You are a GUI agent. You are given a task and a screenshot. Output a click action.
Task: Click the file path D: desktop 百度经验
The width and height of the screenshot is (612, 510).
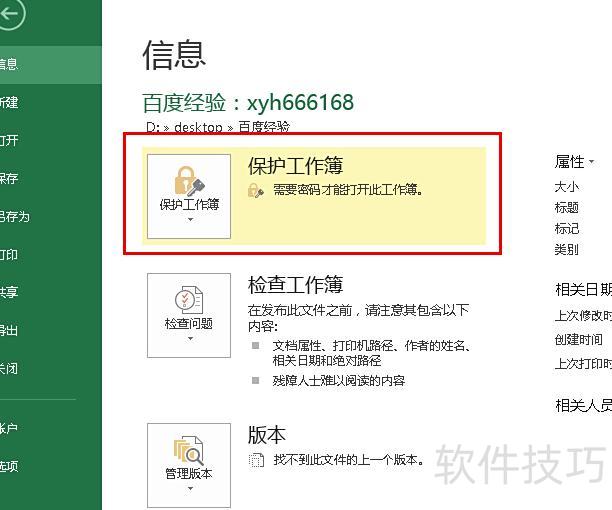click(x=218, y=127)
